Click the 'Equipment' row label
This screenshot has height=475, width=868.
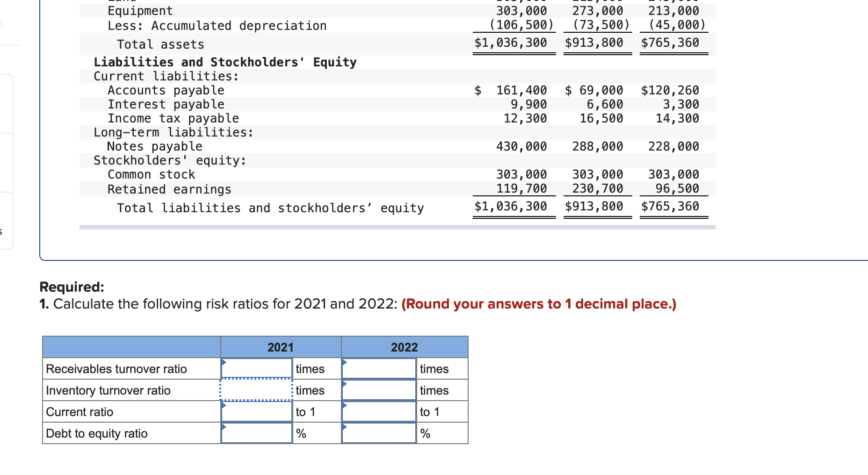(140, 11)
